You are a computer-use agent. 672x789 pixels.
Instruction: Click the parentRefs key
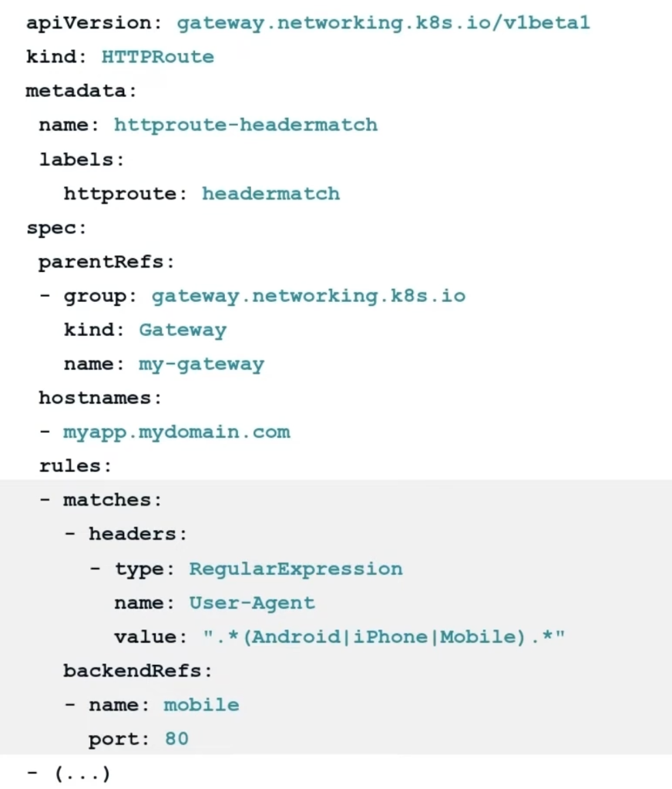point(102,262)
